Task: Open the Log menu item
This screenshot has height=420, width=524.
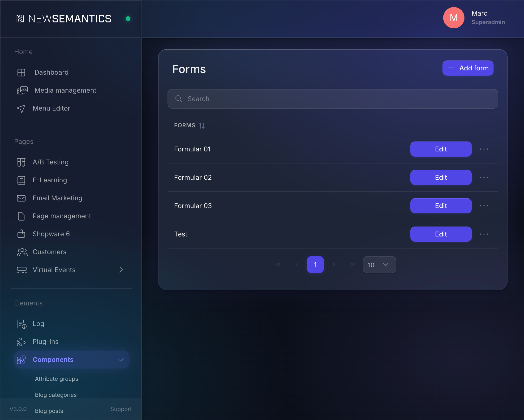Action: (72, 324)
